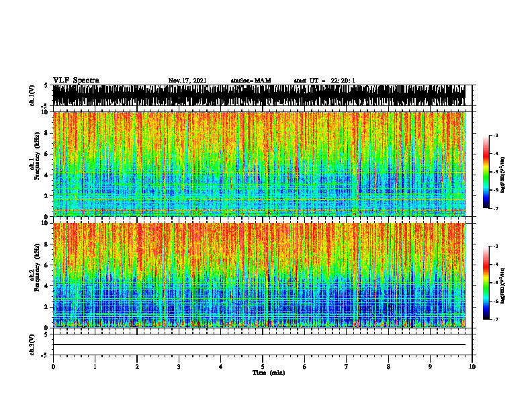Click the time axis tick label "7"
The height and width of the screenshot is (411, 532).
(347, 367)
